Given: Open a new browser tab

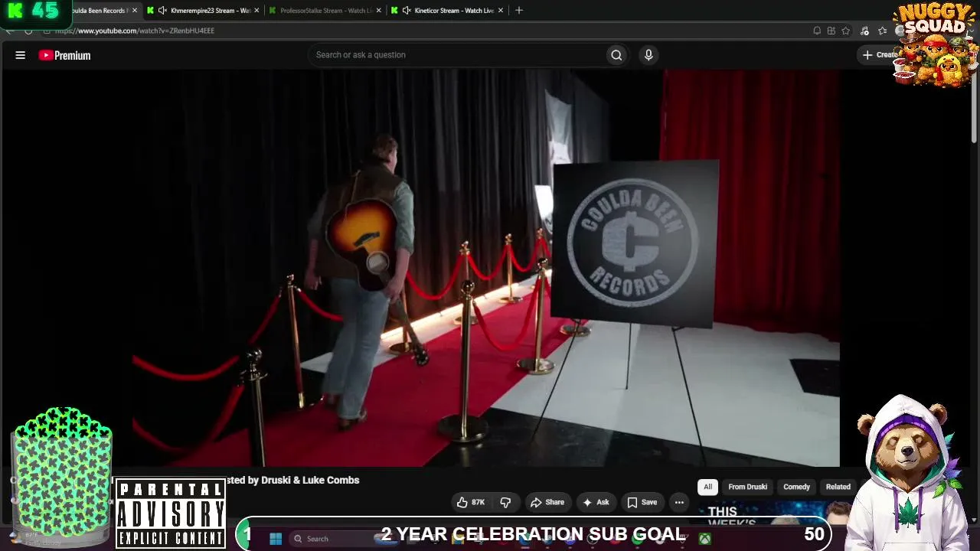Looking at the screenshot, I should (x=519, y=11).
